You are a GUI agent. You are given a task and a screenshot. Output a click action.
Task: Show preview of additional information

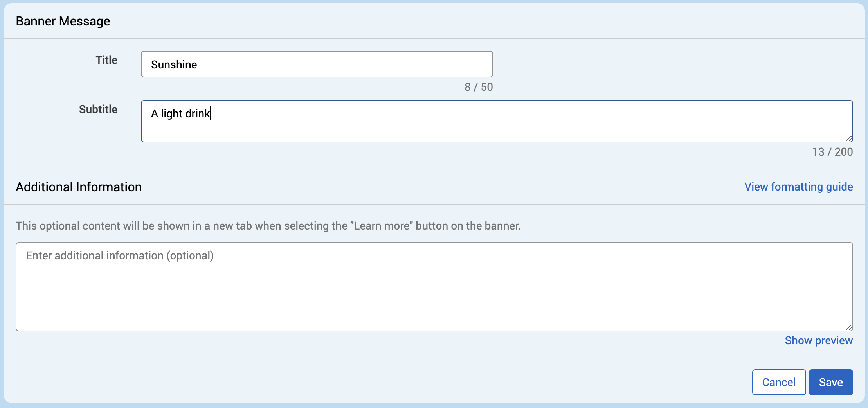click(818, 340)
